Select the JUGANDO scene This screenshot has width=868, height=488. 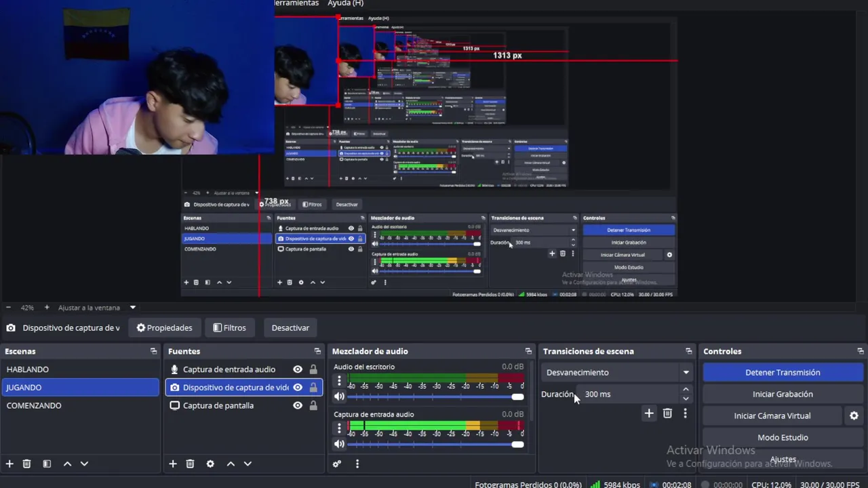click(79, 388)
